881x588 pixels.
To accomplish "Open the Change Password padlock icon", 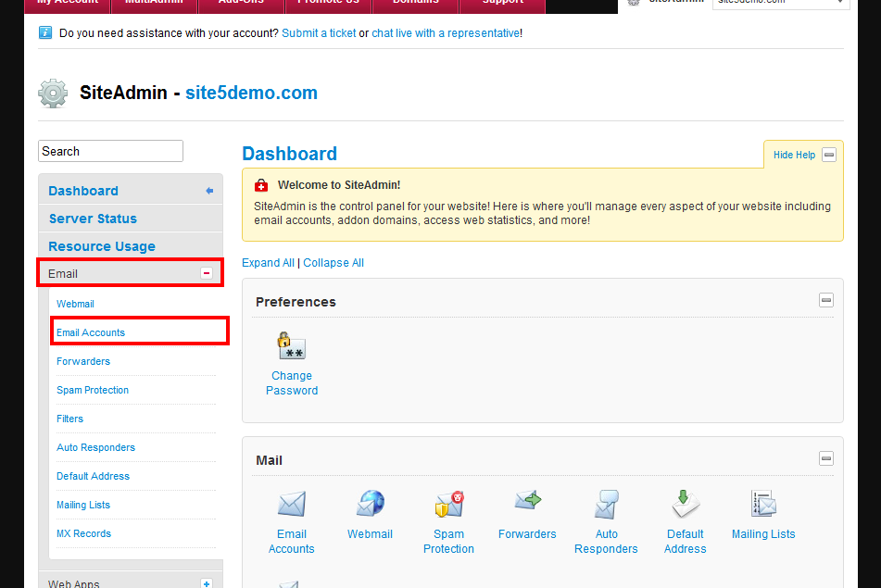I will 291,345.
